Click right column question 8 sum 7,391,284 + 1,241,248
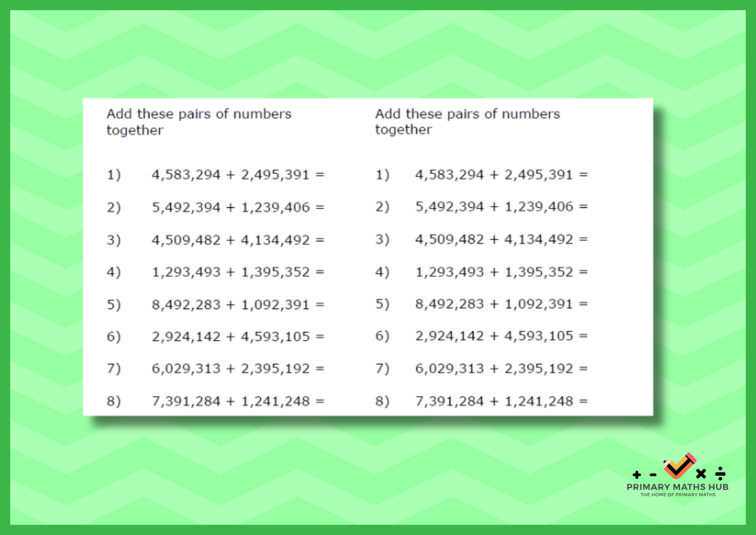 [x=502, y=401]
